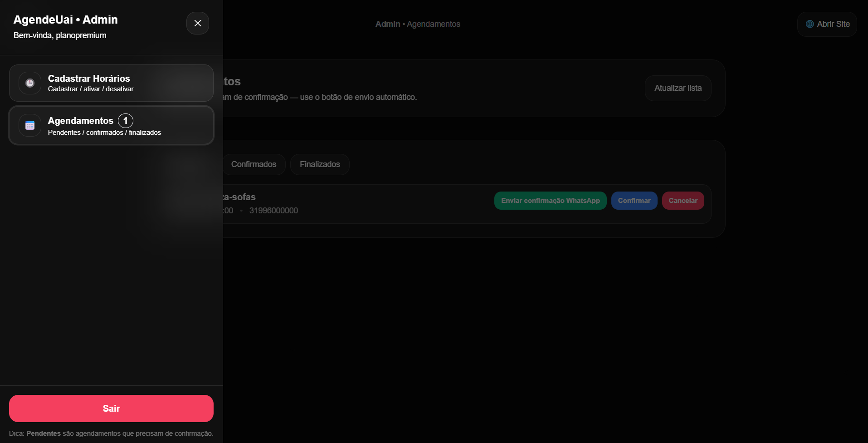The image size is (868, 443).
Task: Switch to the Confirmados tab
Action: coord(254,164)
